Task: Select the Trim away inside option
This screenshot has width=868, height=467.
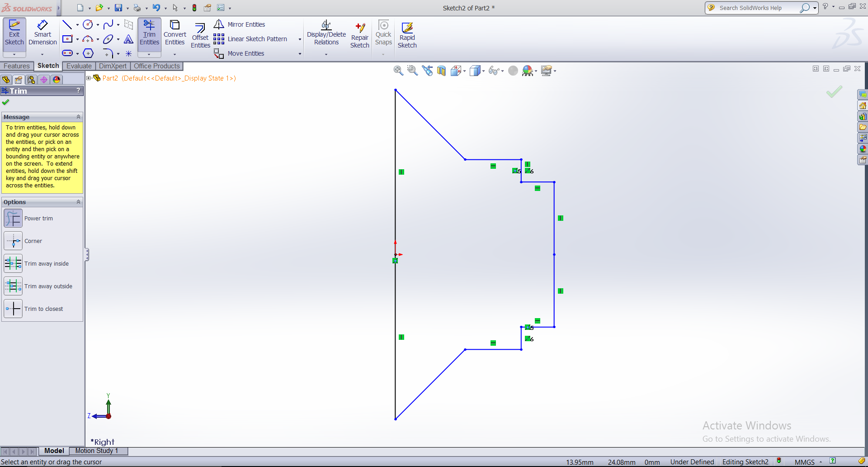Action: (x=13, y=264)
